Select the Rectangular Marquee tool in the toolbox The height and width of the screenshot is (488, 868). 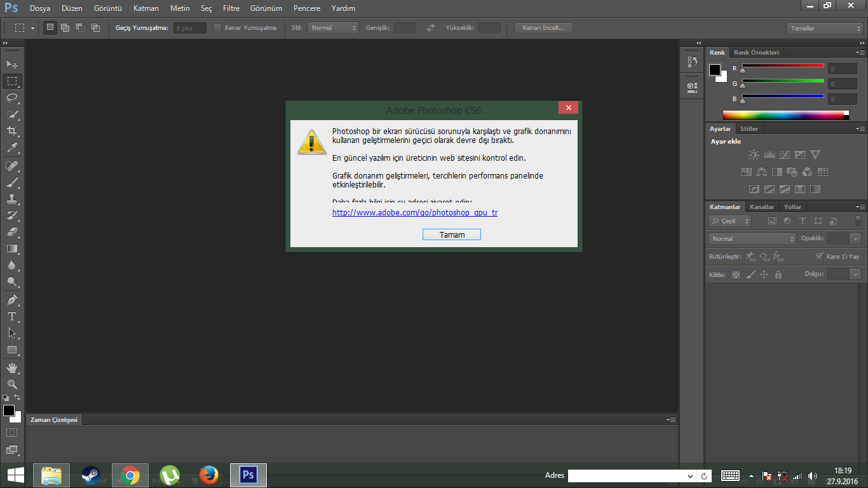click(x=12, y=81)
